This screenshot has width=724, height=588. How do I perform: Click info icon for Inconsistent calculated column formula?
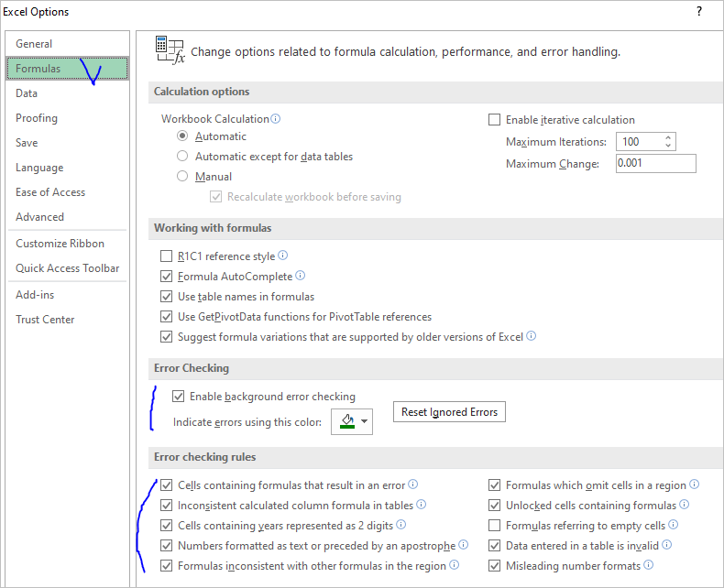(x=421, y=505)
